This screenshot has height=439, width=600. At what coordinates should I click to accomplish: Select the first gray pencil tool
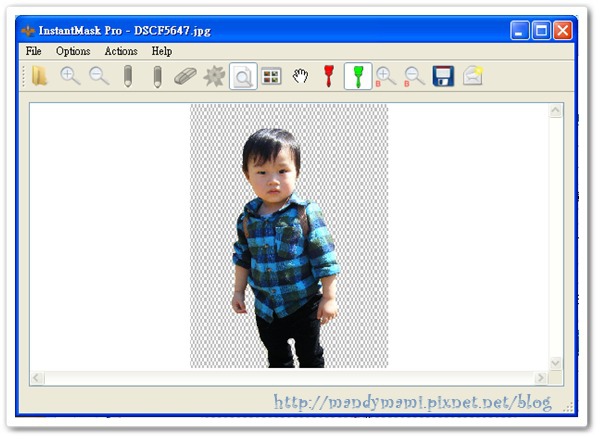tap(128, 76)
